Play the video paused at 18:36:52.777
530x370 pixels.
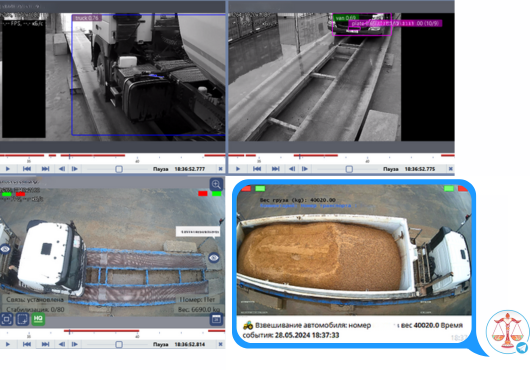click(7, 169)
